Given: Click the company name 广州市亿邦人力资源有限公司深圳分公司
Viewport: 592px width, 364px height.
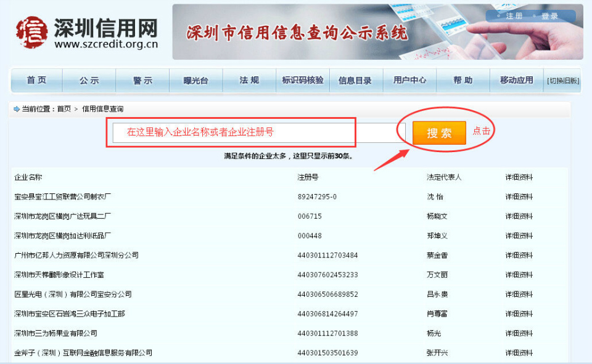Looking at the screenshot, I should pyautogui.click(x=76, y=256).
